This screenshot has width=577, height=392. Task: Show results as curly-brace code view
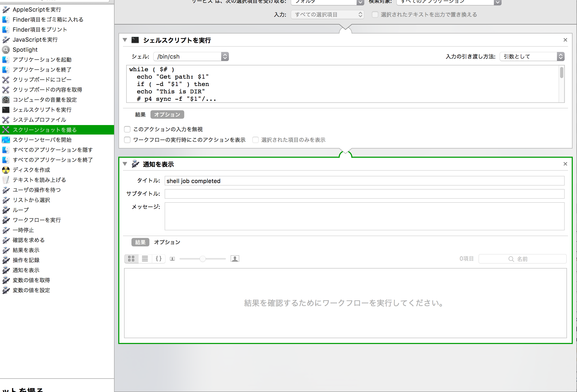(159, 259)
